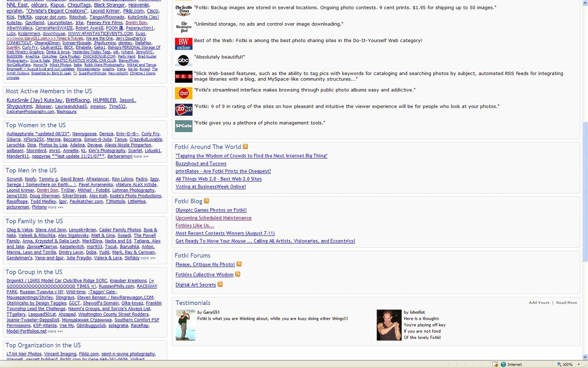Click the BW Online logo icon
Screen dimensions: 588x368
tap(184, 44)
